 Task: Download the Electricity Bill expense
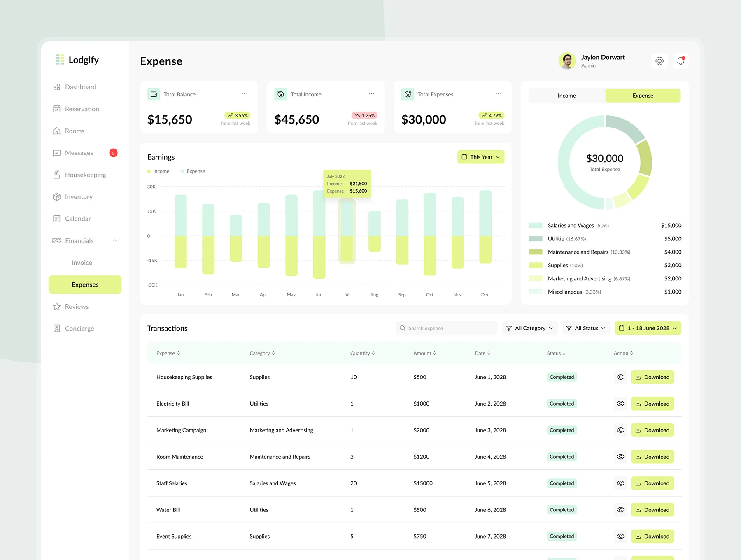tap(652, 404)
